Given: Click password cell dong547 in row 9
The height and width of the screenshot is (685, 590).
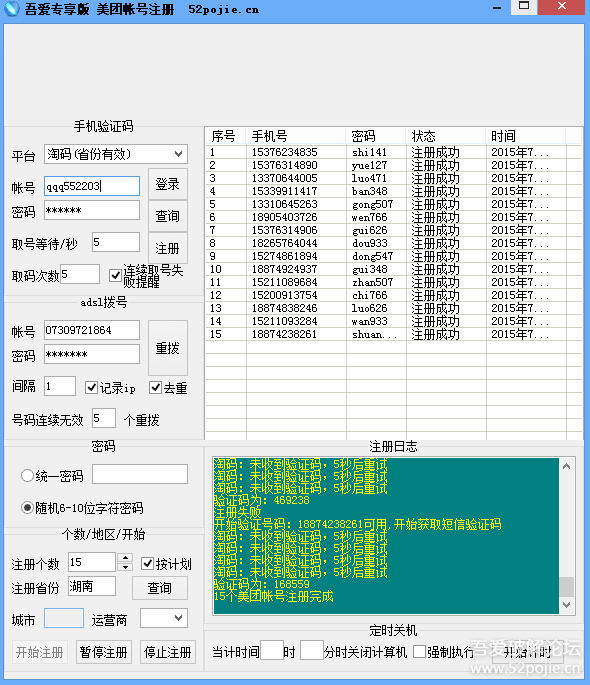Looking at the screenshot, I should coord(372,256).
